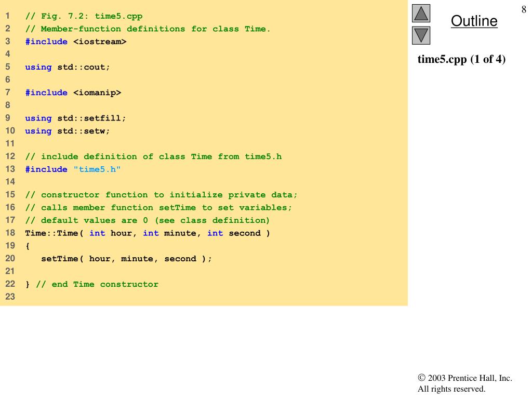This screenshot has height=399, width=532.
Task: Click the All rights reserved text
Action: 451,389
